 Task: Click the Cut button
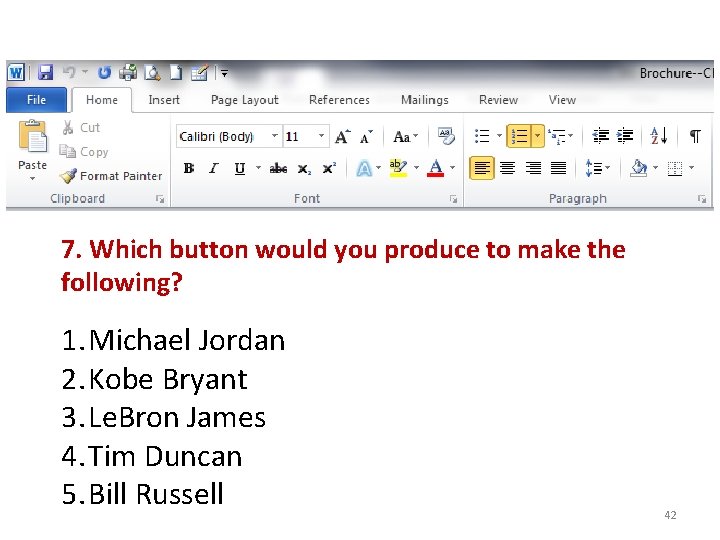[81, 127]
